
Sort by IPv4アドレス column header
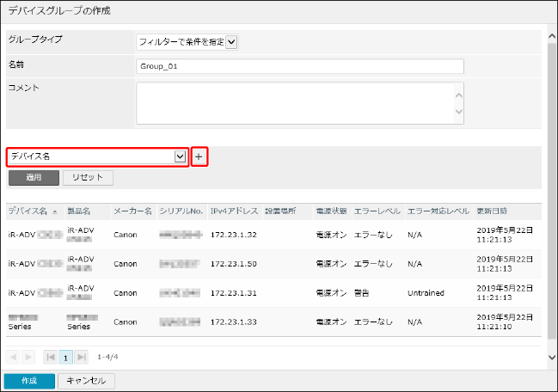point(234,211)
